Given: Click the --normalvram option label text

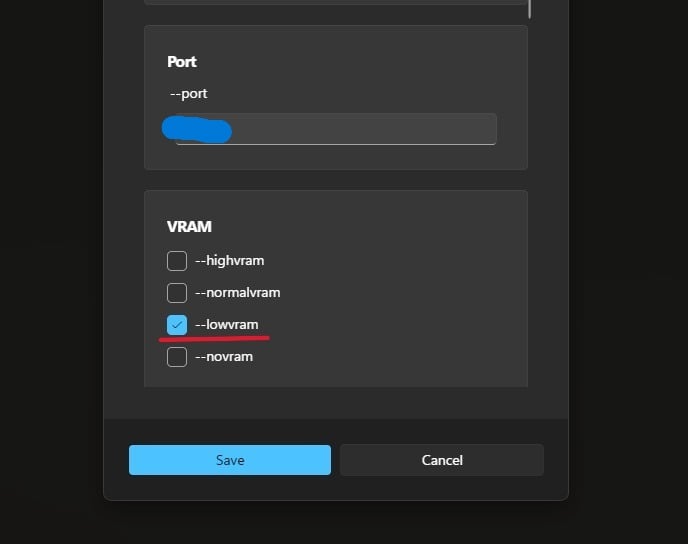Looking at the screenshot, I should point(237,293).
